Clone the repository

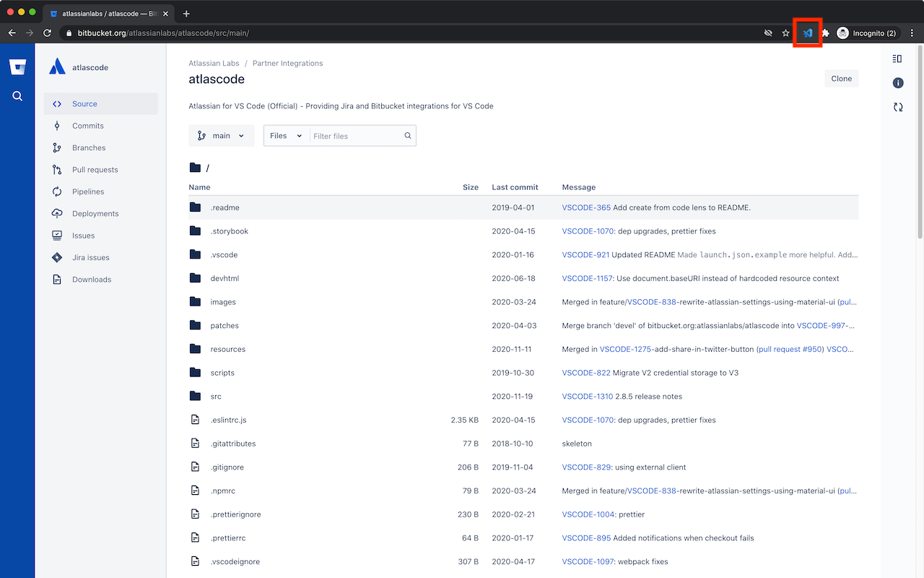842,79
